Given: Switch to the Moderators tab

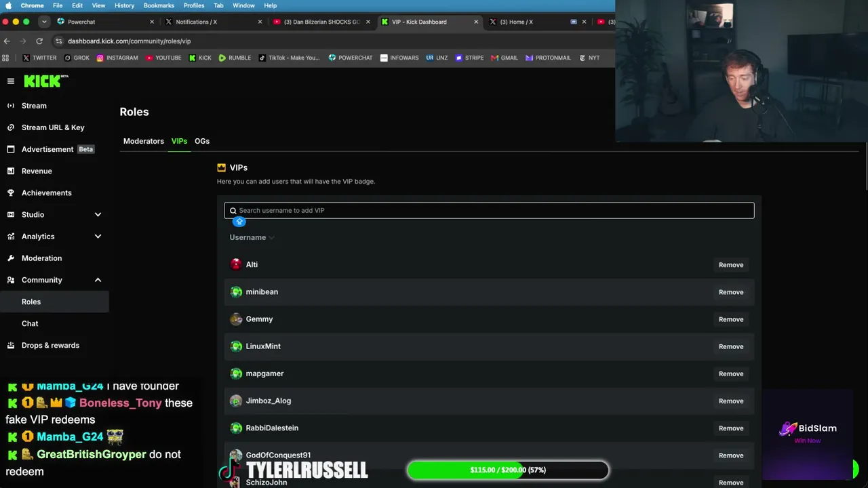Looking at the screenshot, I should pyautogui.click(x=144, y=141).
